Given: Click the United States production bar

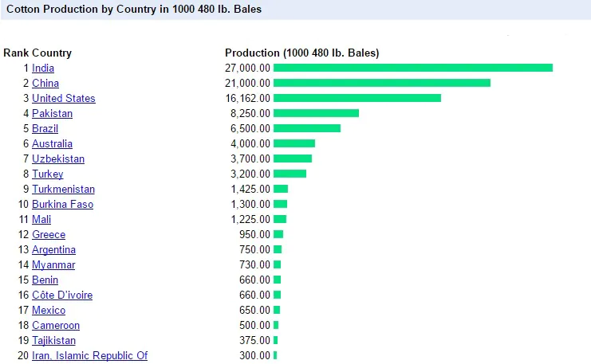Looking at the screenshot, I should [357, 98].
